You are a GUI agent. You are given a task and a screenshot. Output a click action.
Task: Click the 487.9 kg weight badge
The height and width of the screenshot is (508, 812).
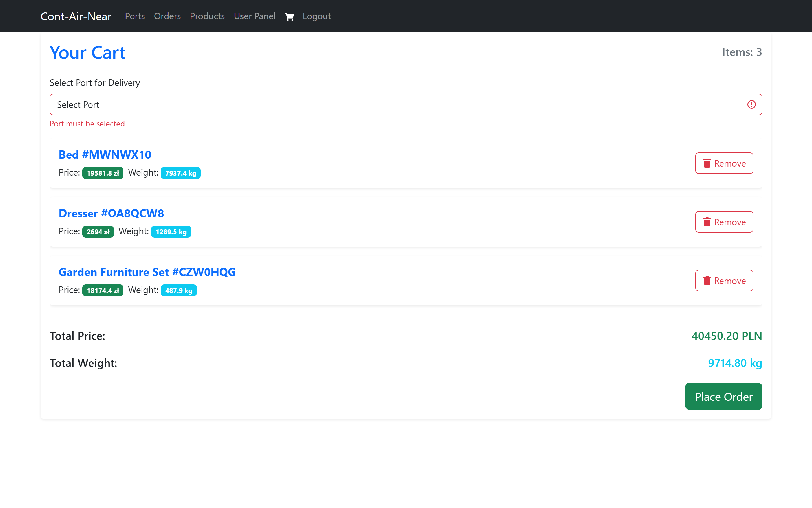178,290
